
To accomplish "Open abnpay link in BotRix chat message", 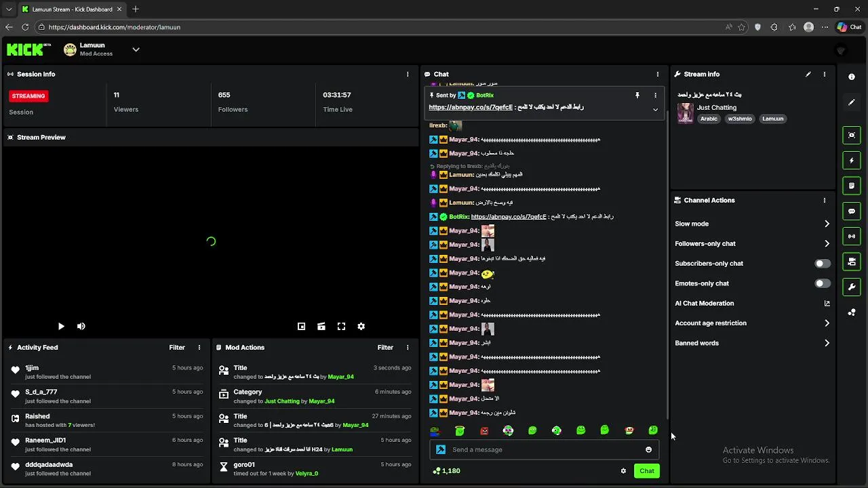I will coord(509,217).
